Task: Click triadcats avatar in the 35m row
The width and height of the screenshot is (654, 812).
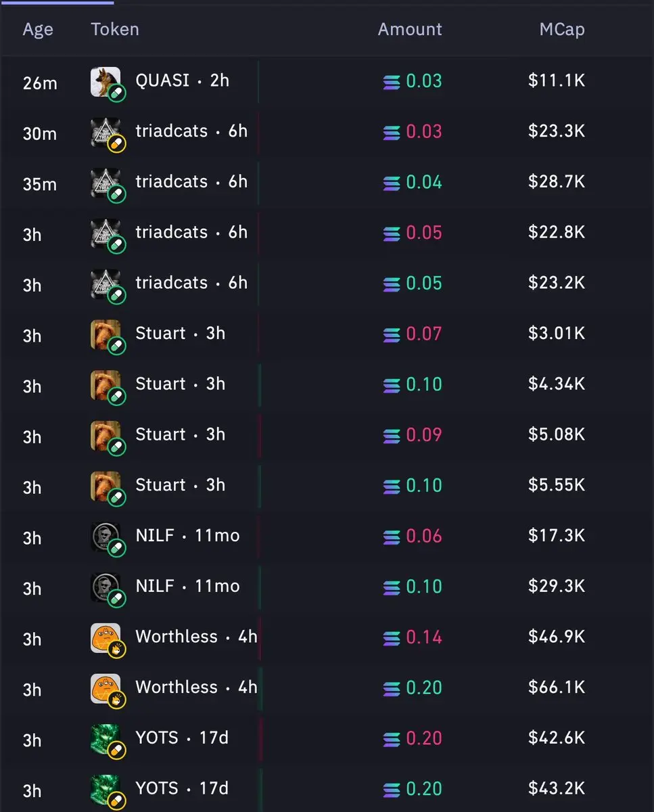Action: (106, 183)
